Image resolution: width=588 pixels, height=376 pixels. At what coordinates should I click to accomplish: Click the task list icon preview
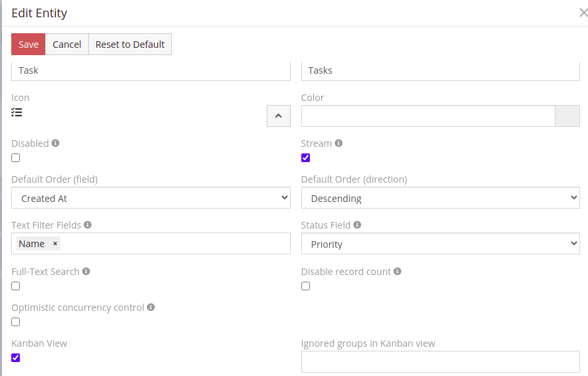[17, 113]
